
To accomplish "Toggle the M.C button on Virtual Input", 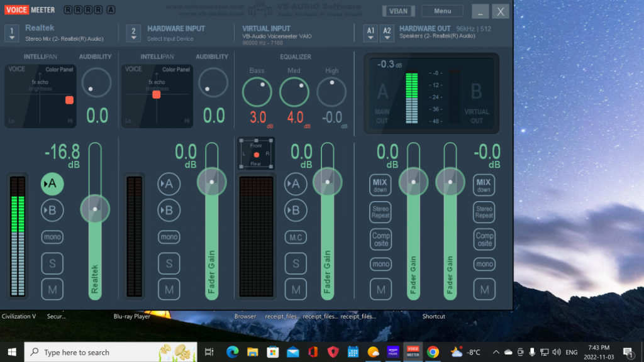I will [x=296, y=237].
